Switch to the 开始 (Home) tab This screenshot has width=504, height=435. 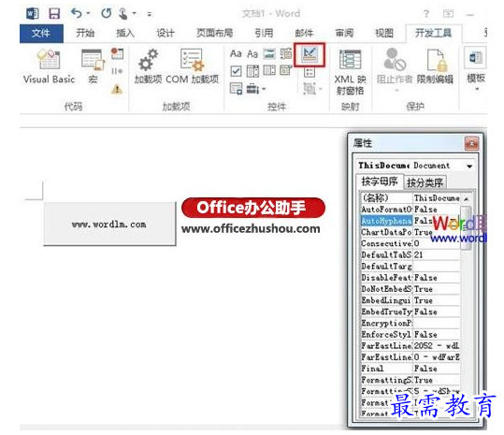[85, 33]
